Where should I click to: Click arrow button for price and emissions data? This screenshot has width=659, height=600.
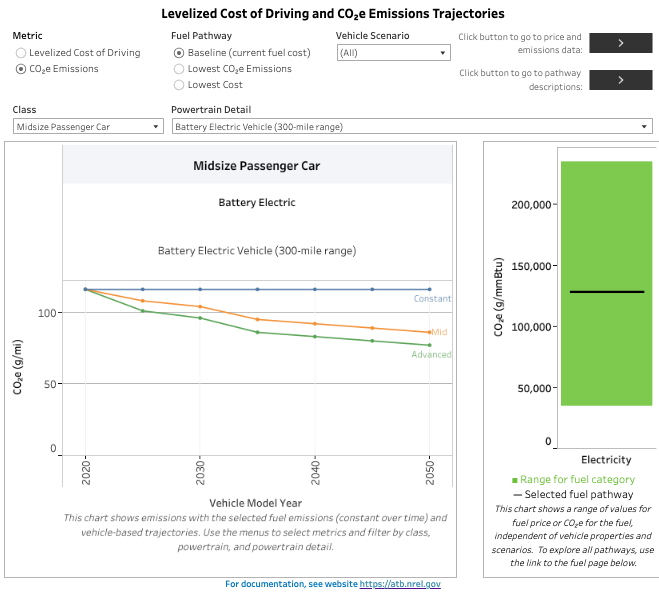pos(620,42)
